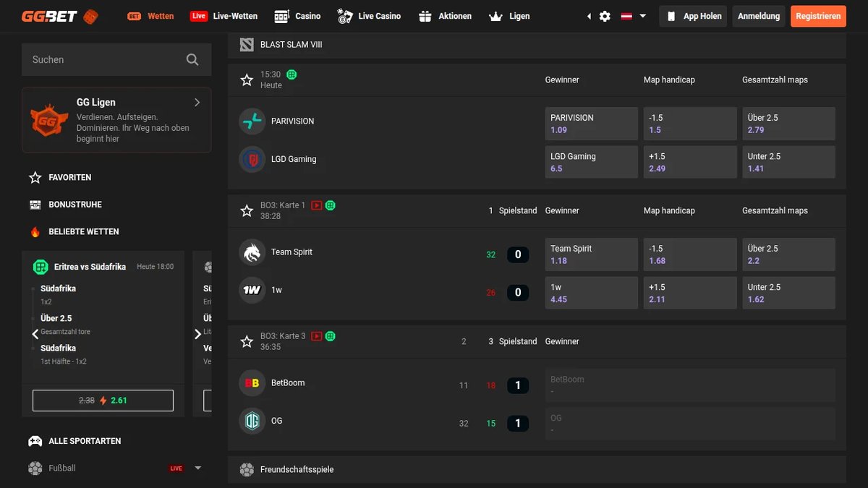Favorite the PARIVISION vs LGD match star
The image size is (868, 488).
247,80
